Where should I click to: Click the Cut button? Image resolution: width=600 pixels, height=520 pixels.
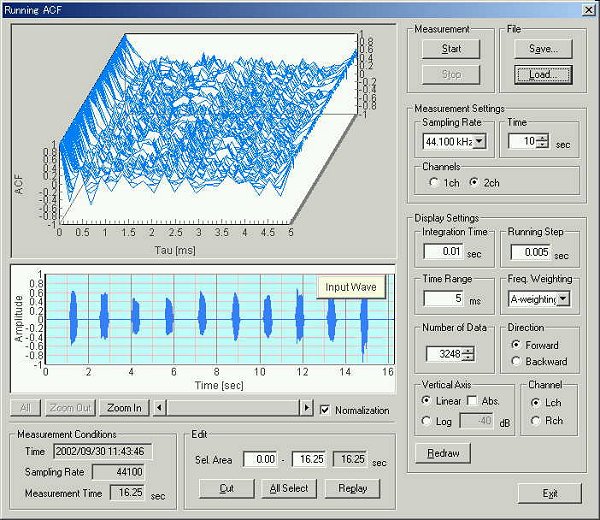tap(227, 489)
